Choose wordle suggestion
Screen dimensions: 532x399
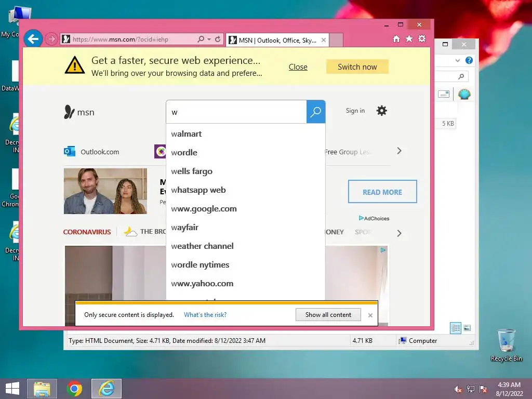coord(246,152)
